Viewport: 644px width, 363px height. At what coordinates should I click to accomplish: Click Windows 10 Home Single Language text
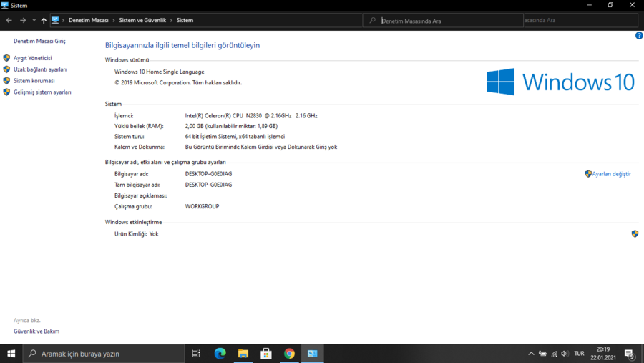tap(159, 72)
